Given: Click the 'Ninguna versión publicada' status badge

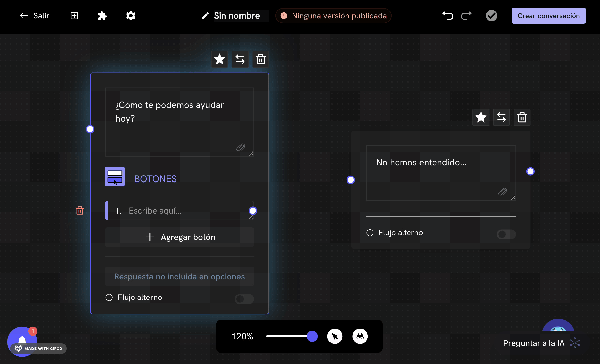Looking at the screenshot, I should 333,16.
